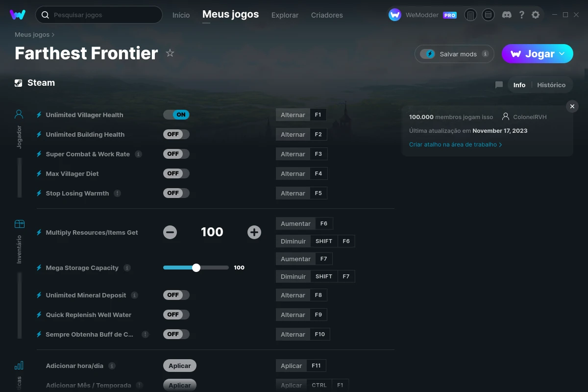Click Aumentar button for F6 hotkey
This screenshot has width=588, height=392.
click(x=295, y=223)
